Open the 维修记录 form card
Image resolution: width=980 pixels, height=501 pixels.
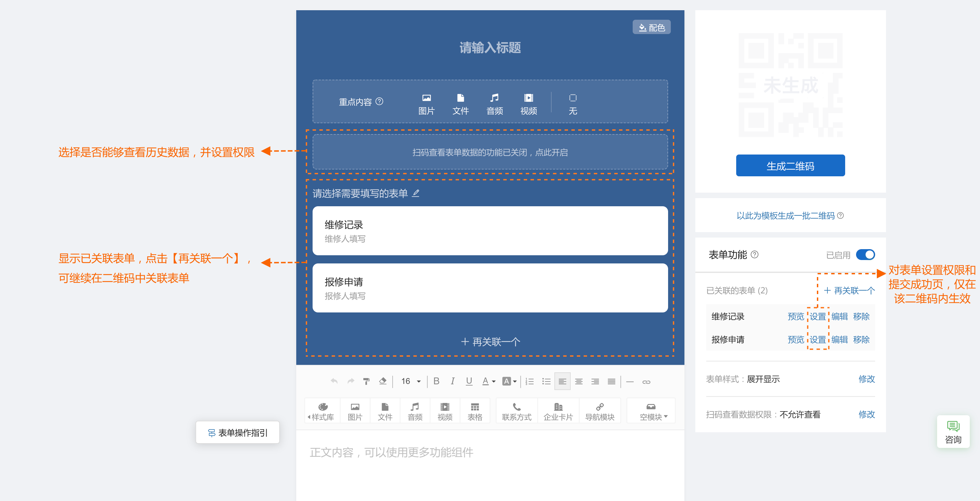click(490, 231)
